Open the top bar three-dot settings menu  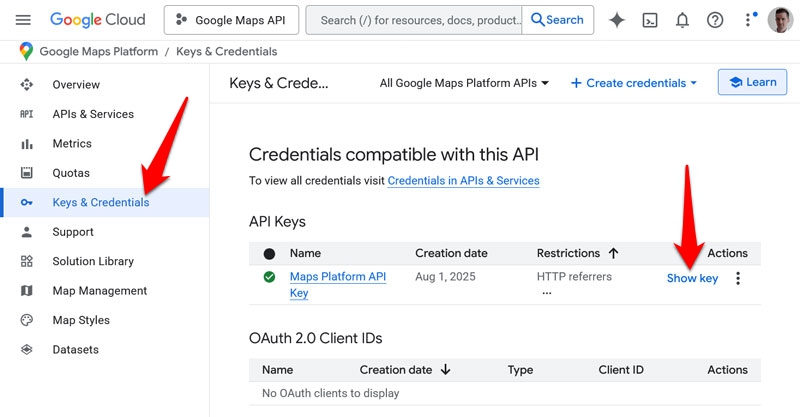tap(748, 20)
